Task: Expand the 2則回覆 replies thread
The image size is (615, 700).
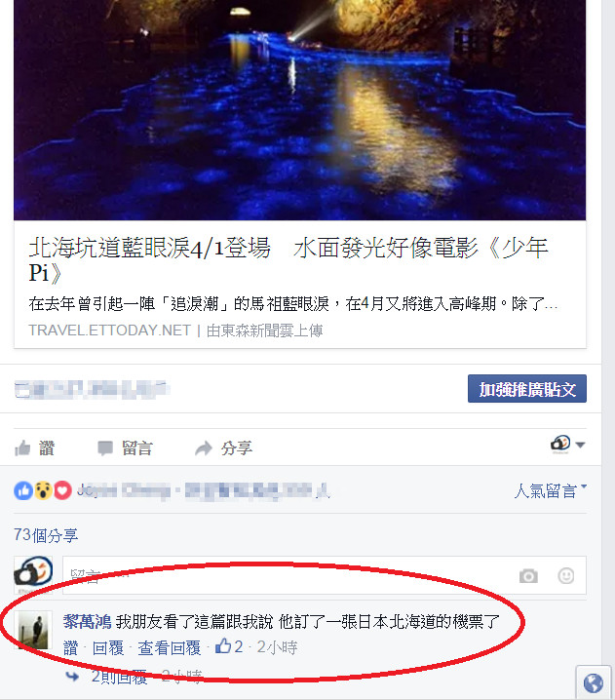Action: 119,677
